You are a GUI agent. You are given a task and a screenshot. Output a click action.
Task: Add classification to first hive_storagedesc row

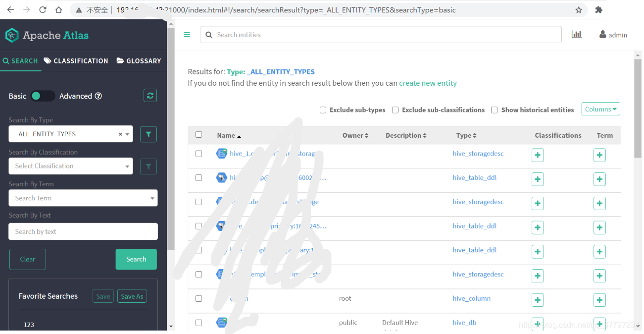click(538, 155)
